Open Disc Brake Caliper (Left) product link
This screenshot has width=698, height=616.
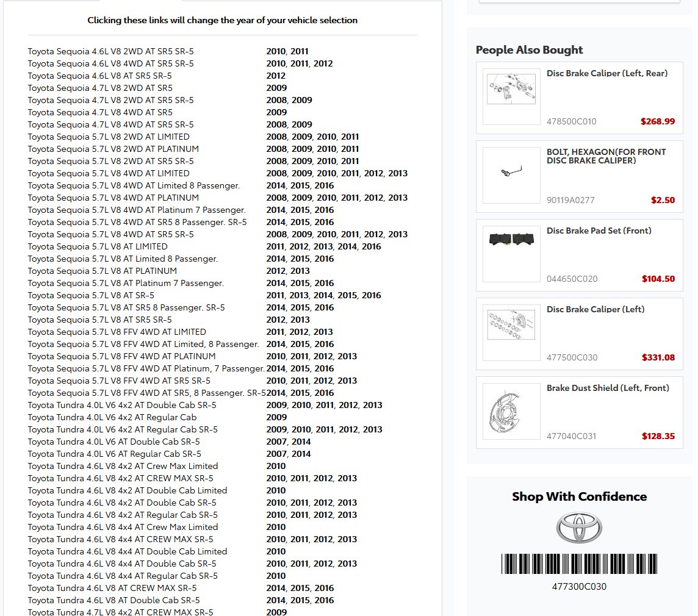click(595, 309)
